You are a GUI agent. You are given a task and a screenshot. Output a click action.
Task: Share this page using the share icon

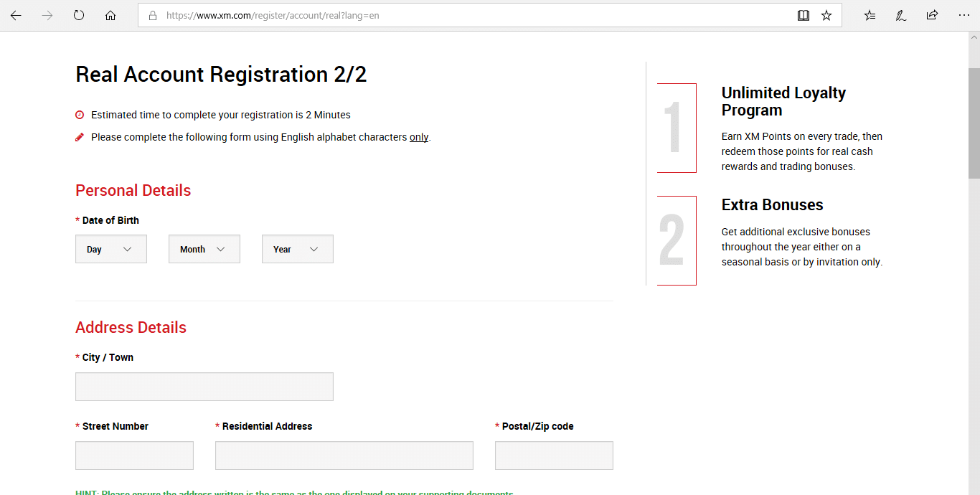(931, 14)
